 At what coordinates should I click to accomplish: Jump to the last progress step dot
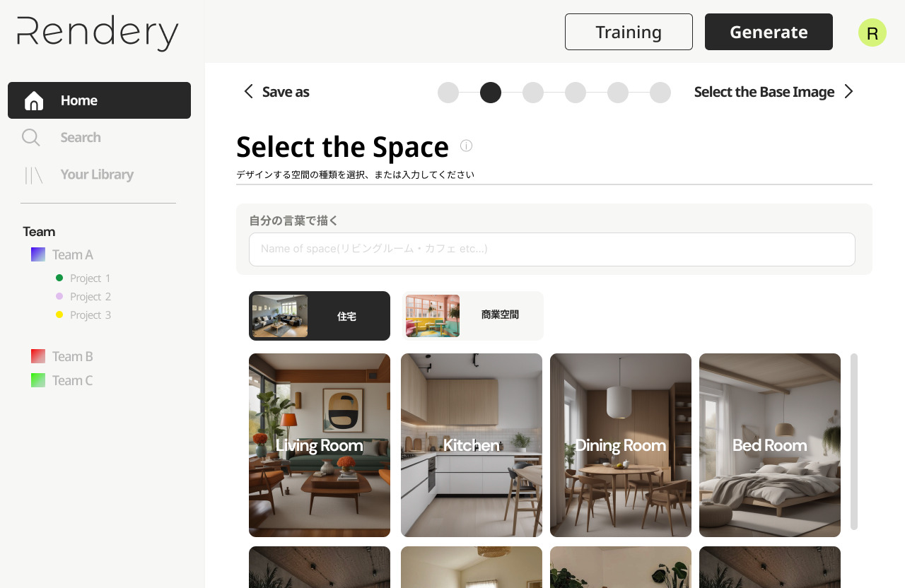pyautogui.click(x=660, y=93)
